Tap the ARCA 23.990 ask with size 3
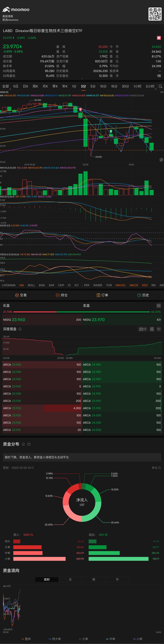This screenshot has height=644, width=164. [122, 387]
